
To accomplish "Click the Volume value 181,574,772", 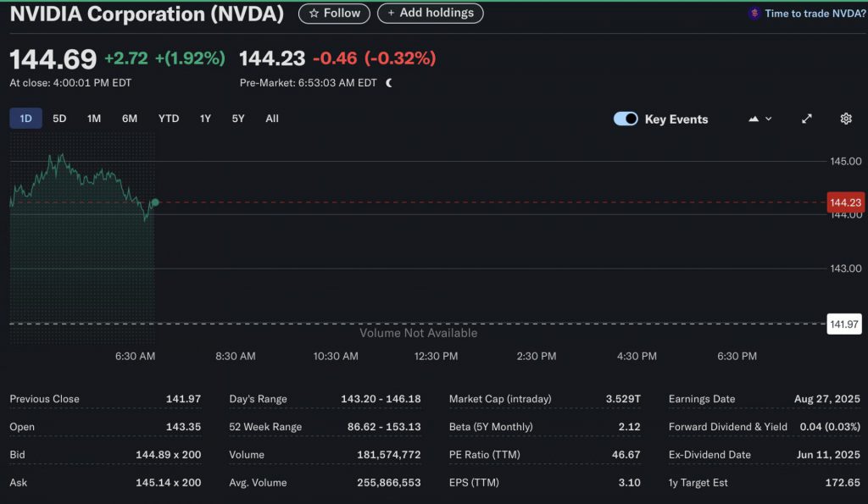I will click(x=388, y=455).
